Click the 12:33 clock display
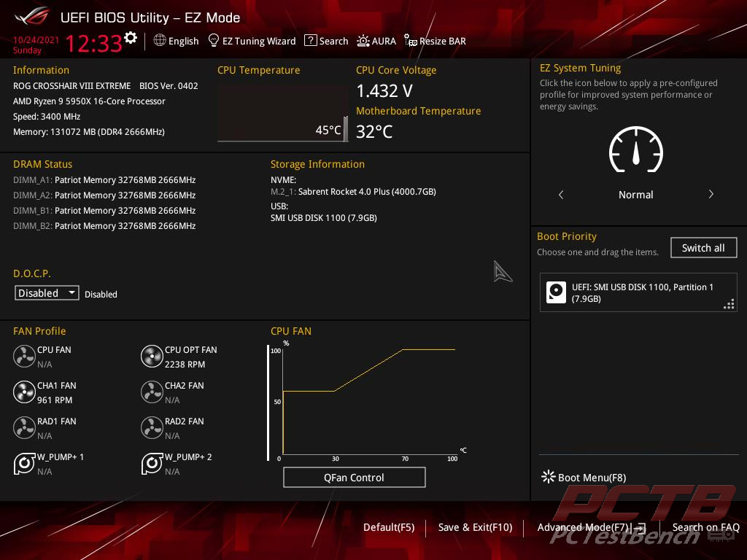The width and height of the screenshot is (747, 560). coord(94,44)
